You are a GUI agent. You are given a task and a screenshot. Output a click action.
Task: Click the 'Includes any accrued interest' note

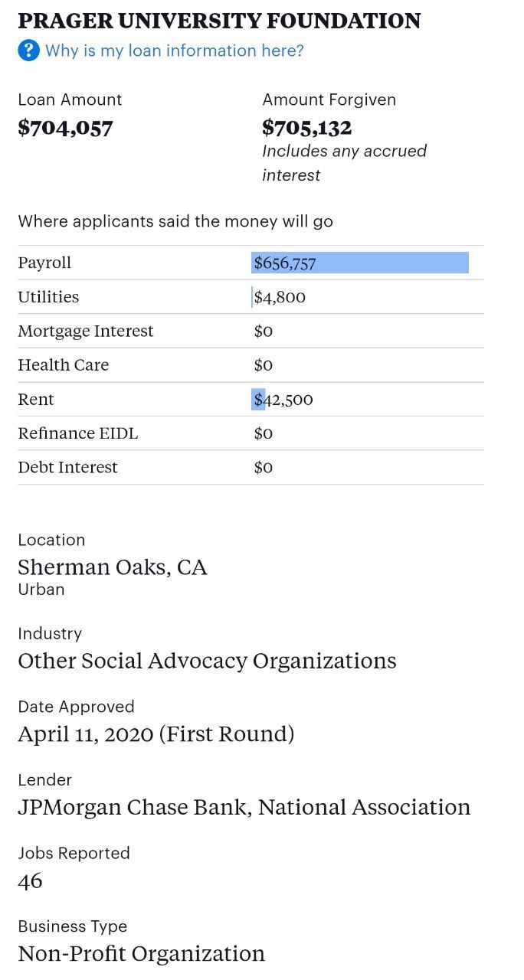(344, 163)
